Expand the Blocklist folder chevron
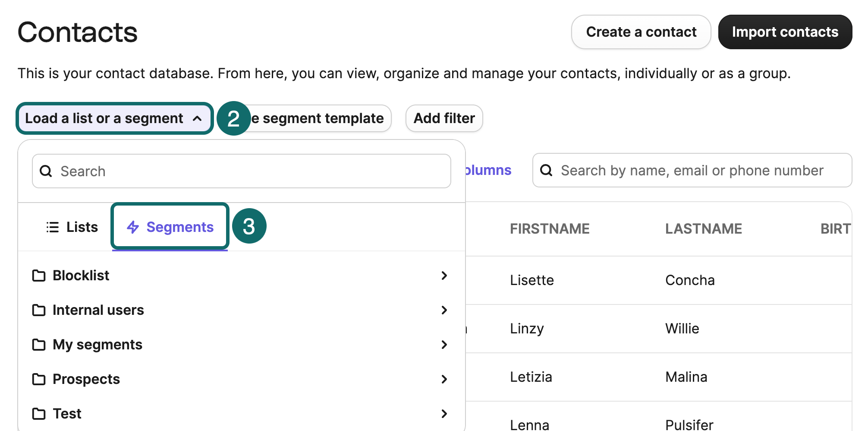 [x=444, y=276]
